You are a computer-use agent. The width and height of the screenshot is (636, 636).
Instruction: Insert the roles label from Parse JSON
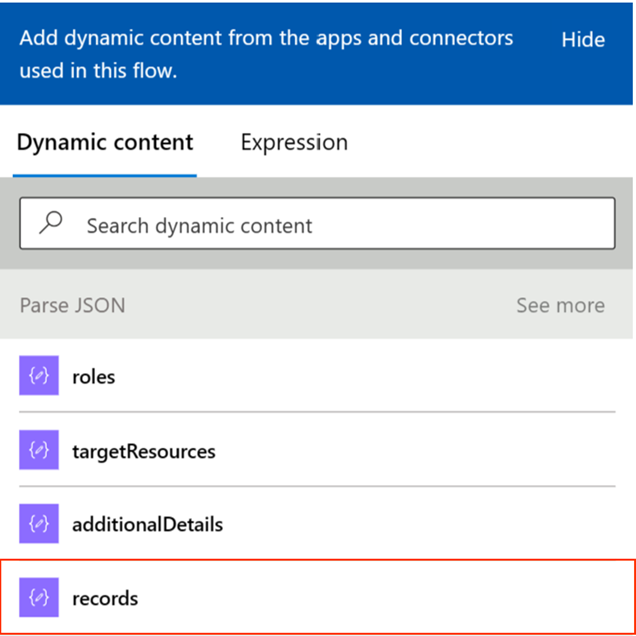[94, 377]
